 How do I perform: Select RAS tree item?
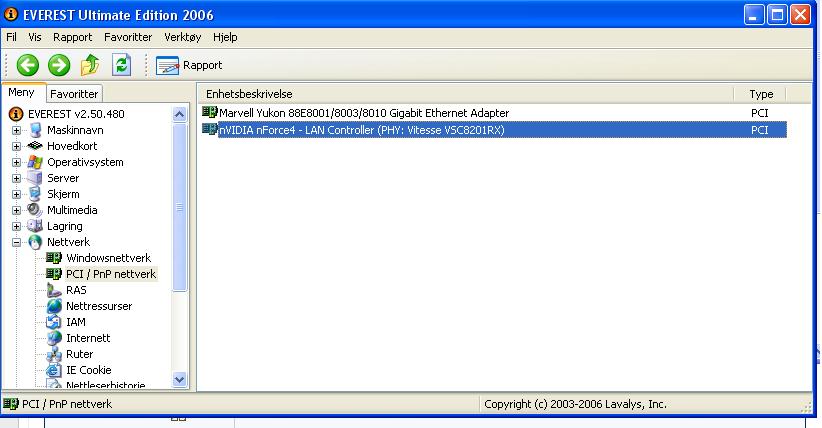coord(76,290)
